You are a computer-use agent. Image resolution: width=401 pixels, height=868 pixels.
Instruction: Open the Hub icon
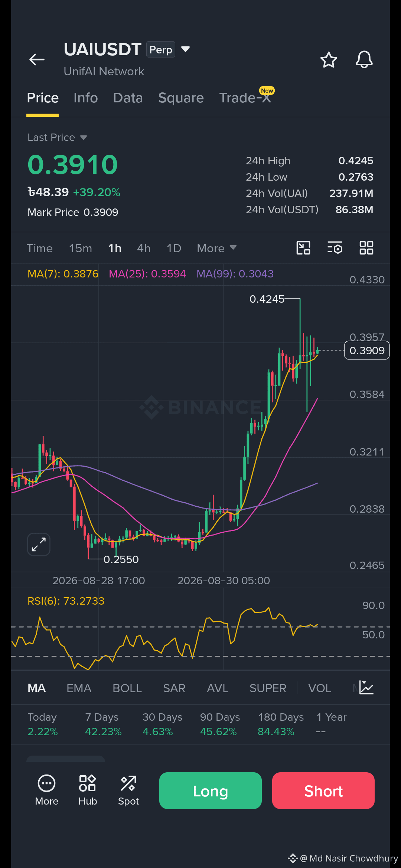[88, 790]
